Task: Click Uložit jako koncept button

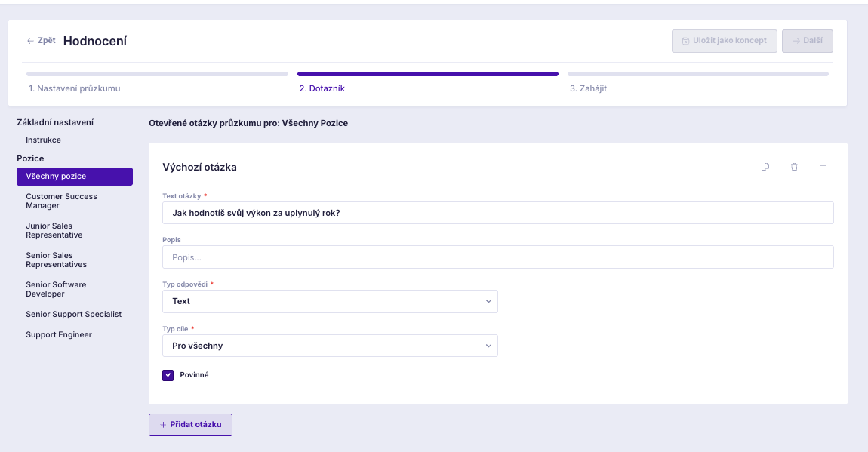Action: point(724,41)
